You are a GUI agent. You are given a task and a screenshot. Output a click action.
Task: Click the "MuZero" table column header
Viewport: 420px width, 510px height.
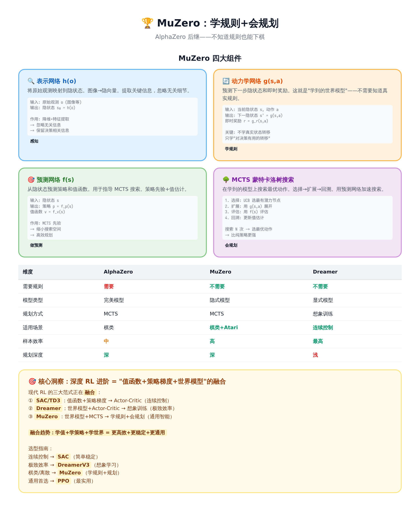pos(220,272)
